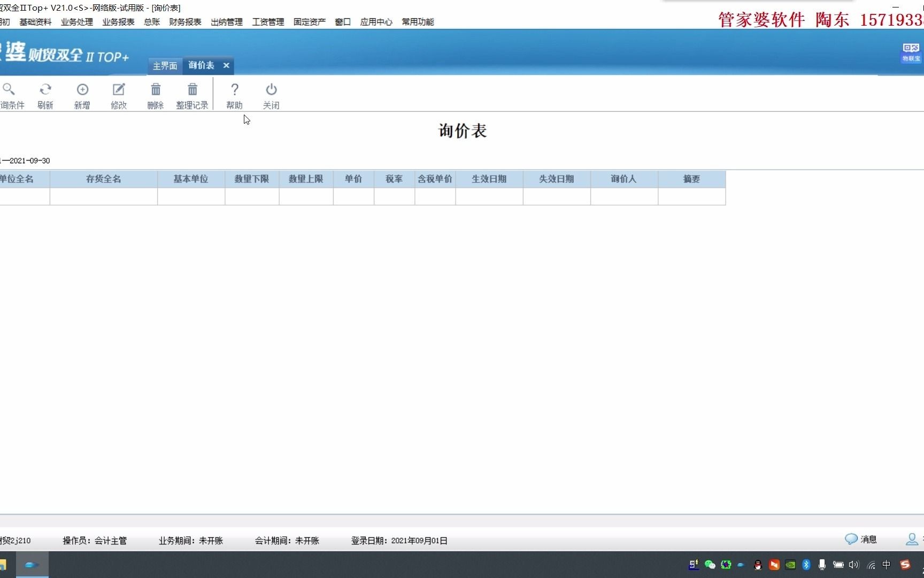Click the battery power tray icon
Viewport: 924px width, 578px height.
[x=838, y=565]
